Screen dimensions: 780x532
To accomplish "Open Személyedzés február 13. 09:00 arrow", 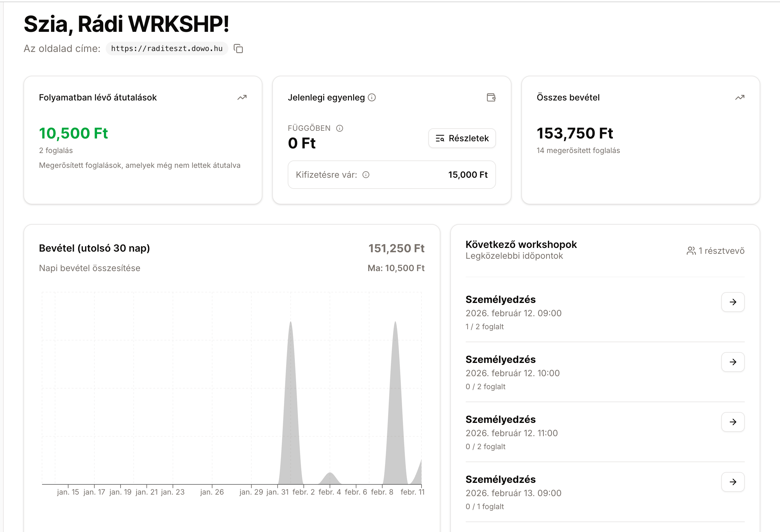I will click(x=733, y=482).
